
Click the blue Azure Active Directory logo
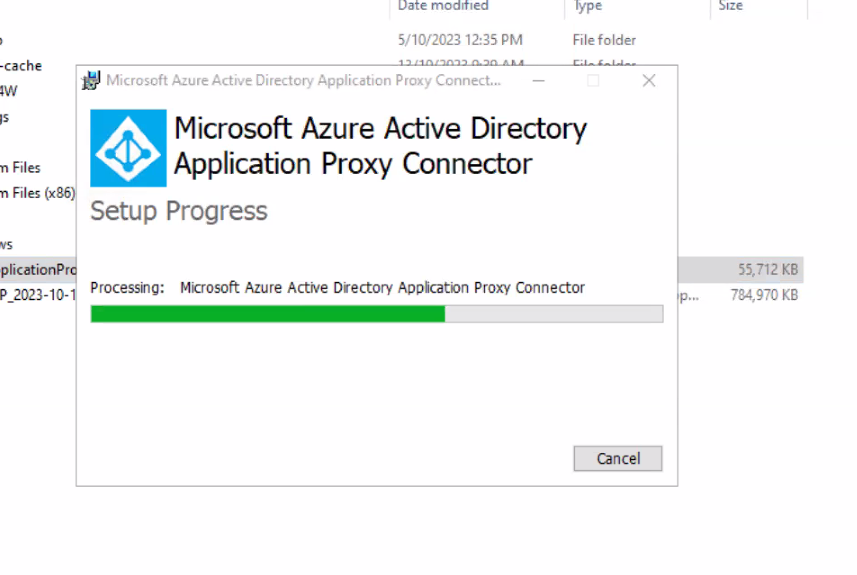click(128, 148)
